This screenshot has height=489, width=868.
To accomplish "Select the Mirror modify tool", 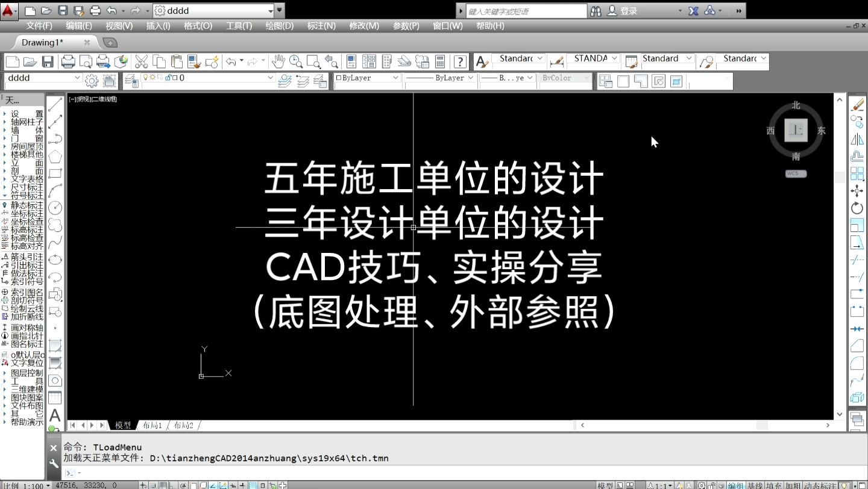I will (857, 139).
